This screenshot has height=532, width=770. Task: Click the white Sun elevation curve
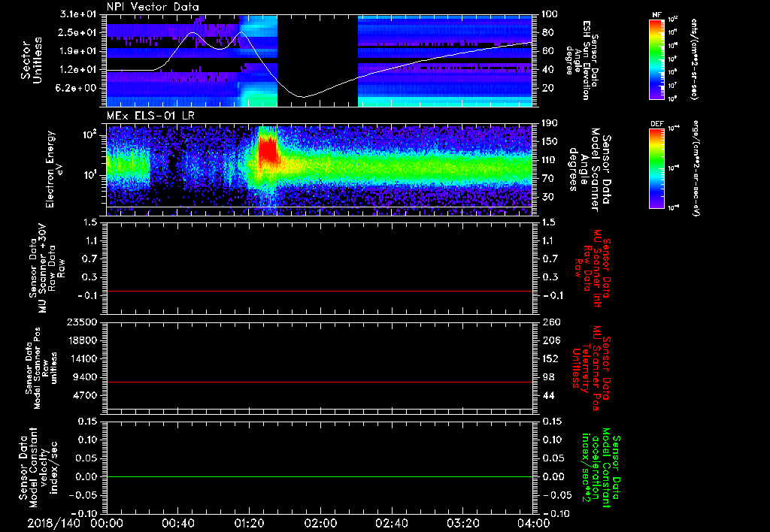click(319, 65)
